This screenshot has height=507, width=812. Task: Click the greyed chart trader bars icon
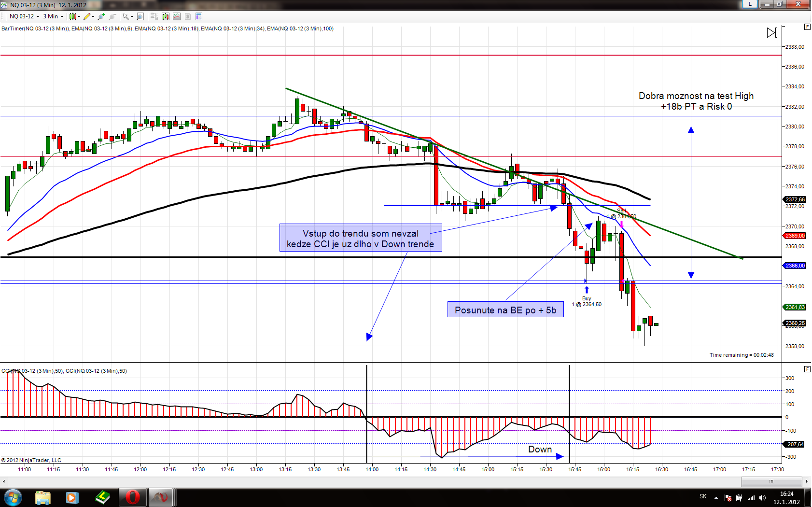(154, 16)
